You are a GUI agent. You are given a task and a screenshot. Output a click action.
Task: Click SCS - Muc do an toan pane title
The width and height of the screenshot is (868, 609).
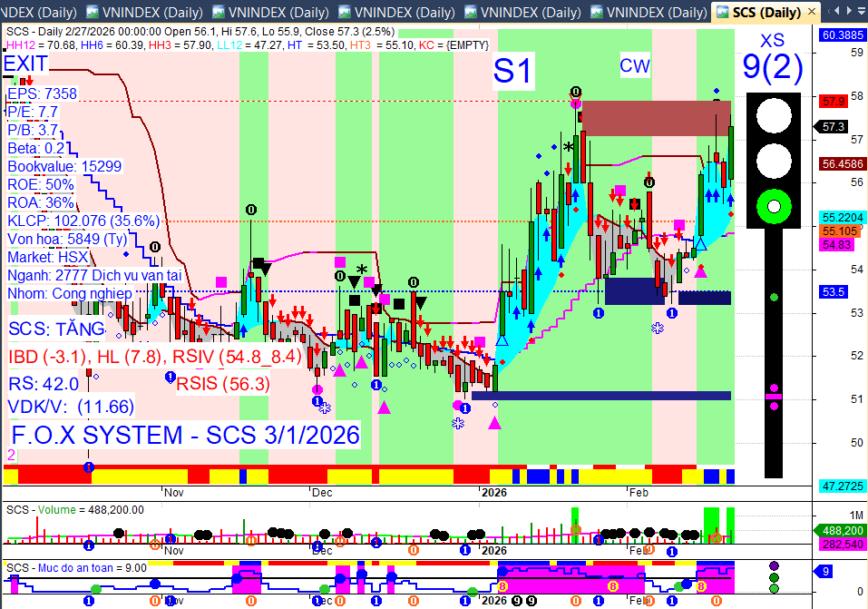(76, 568)
